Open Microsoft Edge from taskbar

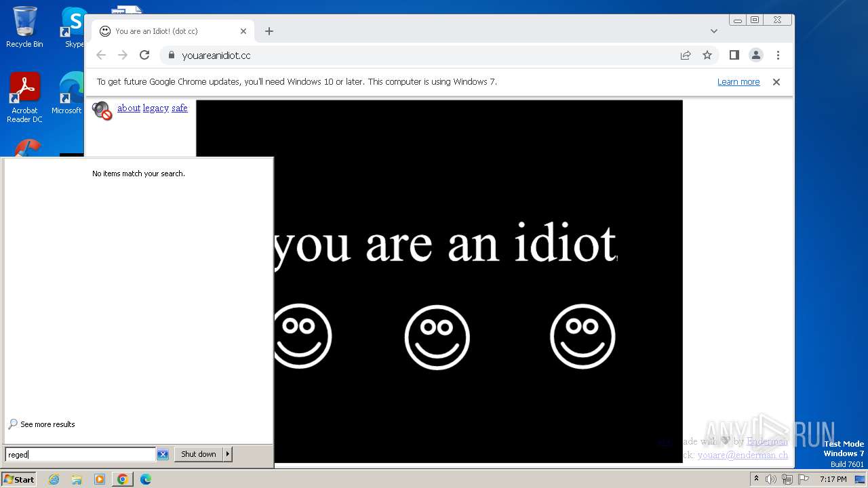click(145, 479)
